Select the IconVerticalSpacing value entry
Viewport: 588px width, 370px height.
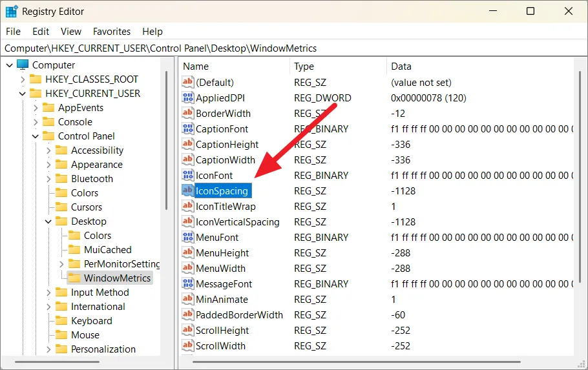(237, 222)
